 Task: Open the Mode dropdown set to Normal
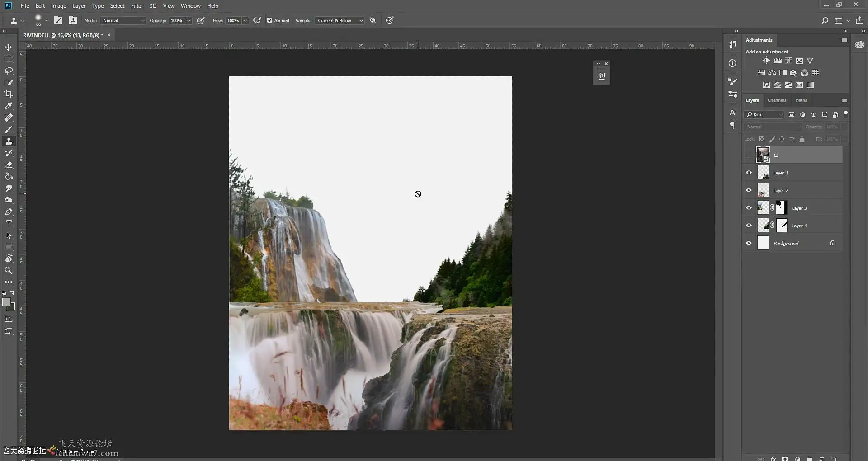[x=123, y=20]
